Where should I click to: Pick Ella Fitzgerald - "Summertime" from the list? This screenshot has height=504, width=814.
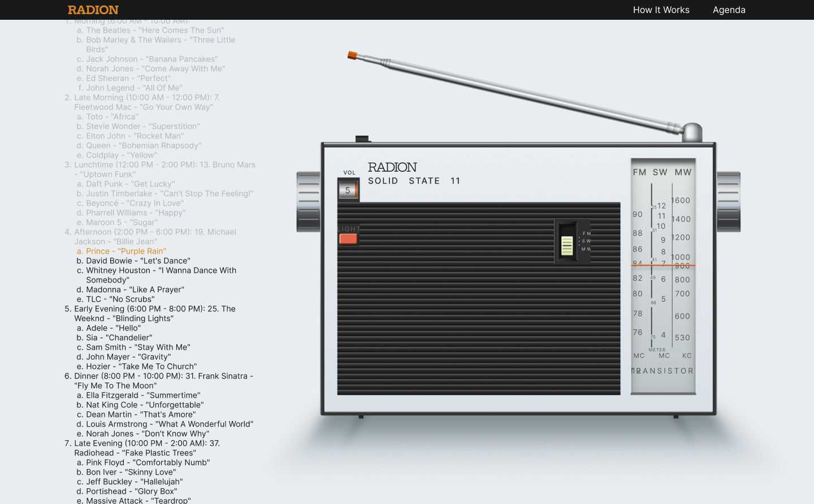[x=143, y=396]
